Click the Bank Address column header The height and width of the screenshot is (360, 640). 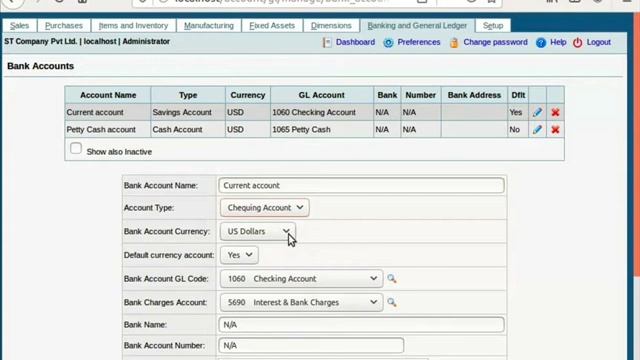pyautogui.click(x=474, y=95)
